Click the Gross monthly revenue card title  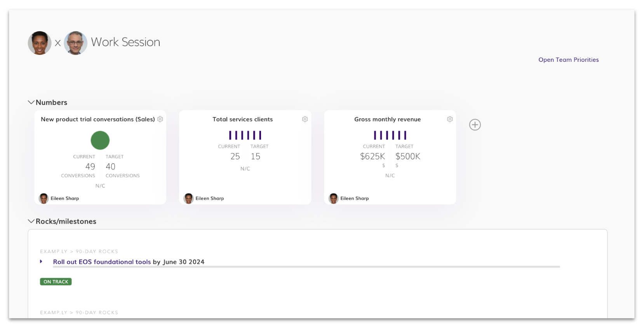(x=387, y=119)
